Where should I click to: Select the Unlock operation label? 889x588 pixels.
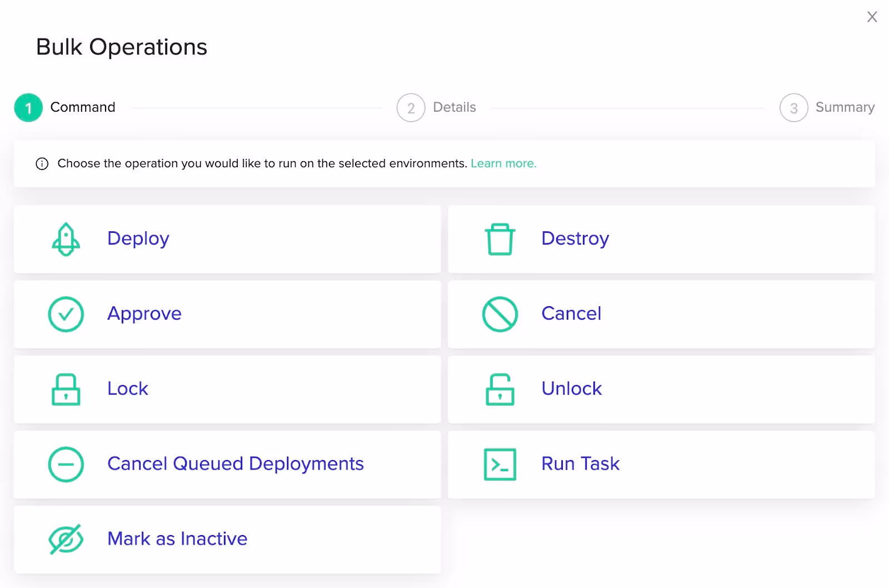point(572,388)
